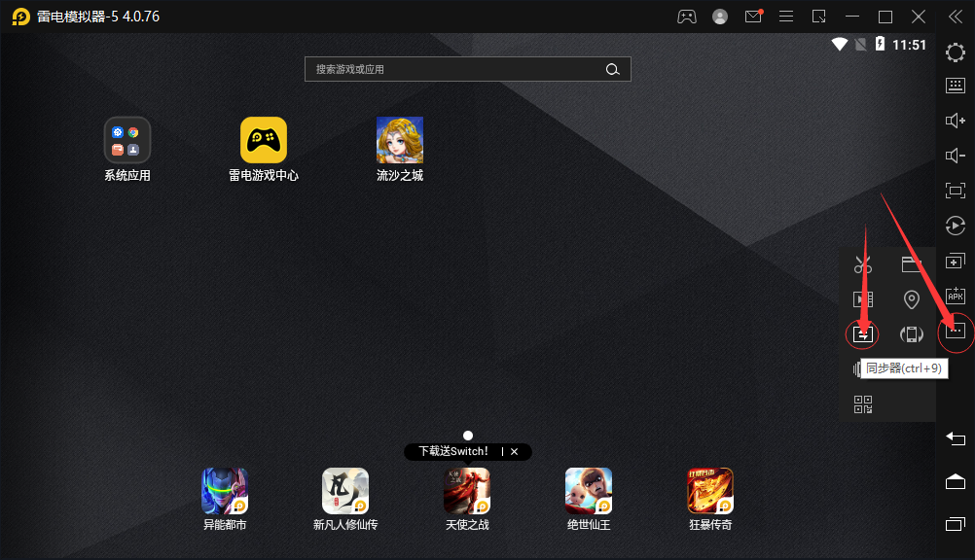Launch 绝世仙王 from the dock

point(589,499)
